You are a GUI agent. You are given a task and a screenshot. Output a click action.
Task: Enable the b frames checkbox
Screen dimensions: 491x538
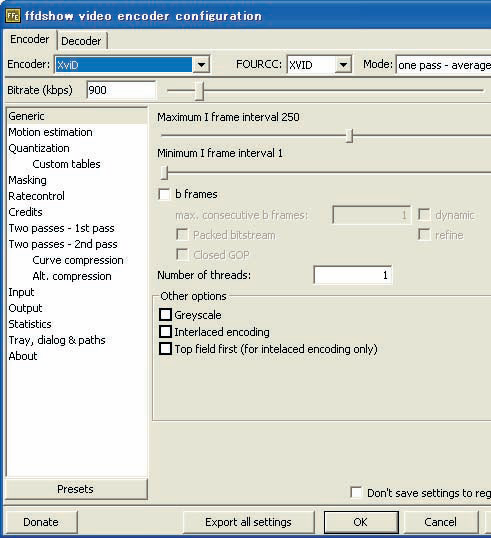pyautogui.click(x=164, y=194)
